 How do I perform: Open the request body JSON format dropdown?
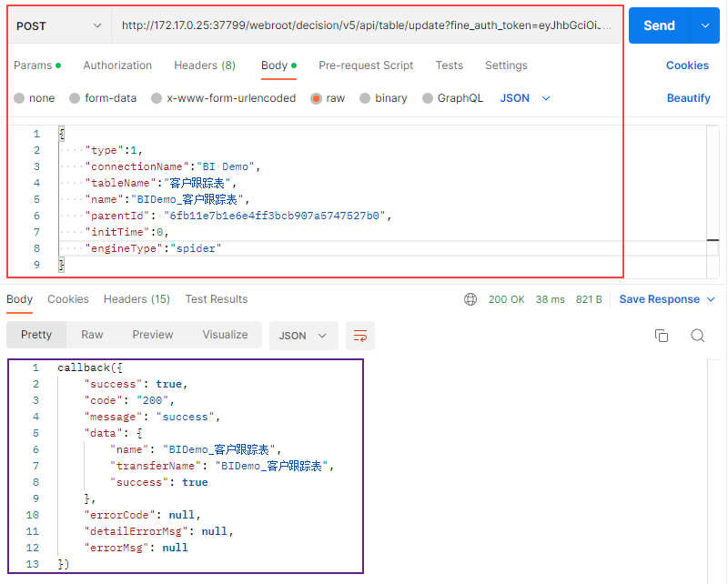(x=526, y=98)
